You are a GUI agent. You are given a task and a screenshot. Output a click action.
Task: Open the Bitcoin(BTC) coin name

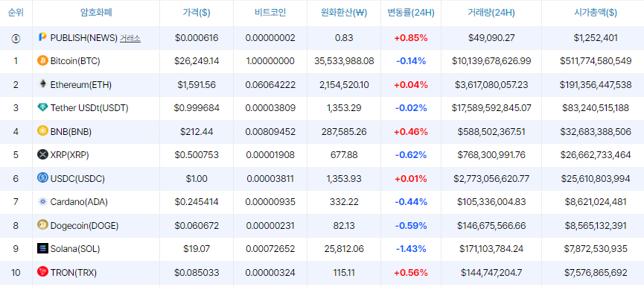[x=75, y=61]
